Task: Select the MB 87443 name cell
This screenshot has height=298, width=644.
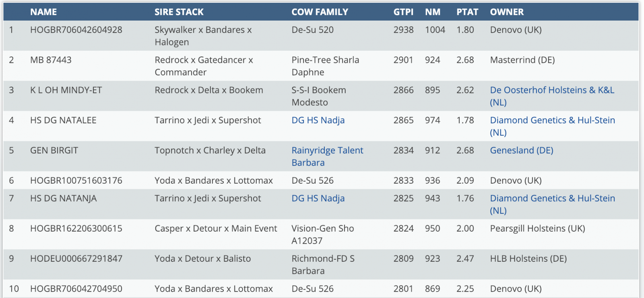Action: pyautogui.click(x=51, y=60)
